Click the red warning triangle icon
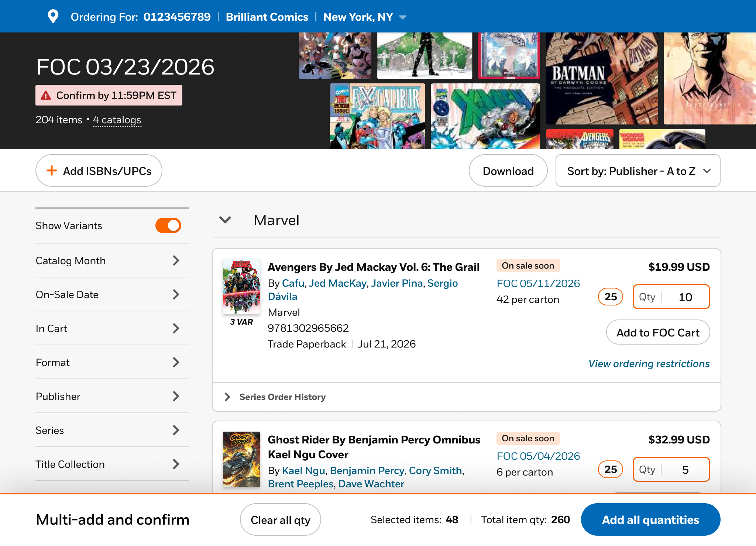The image size is (756, 546). [x=46, y=96]
